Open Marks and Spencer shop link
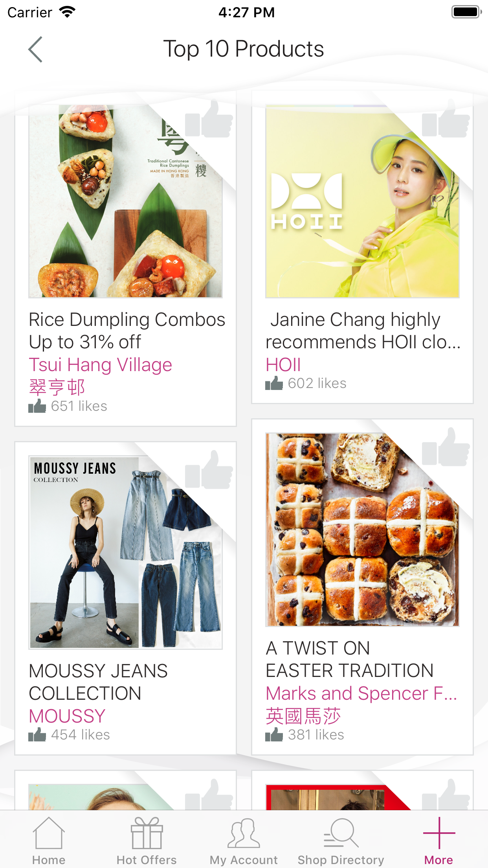 361,694
